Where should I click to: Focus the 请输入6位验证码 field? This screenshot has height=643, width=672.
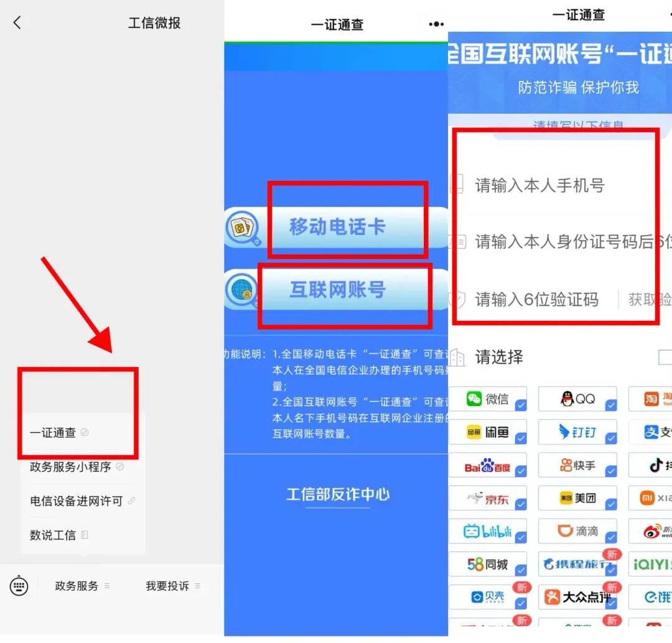[536, 300]
